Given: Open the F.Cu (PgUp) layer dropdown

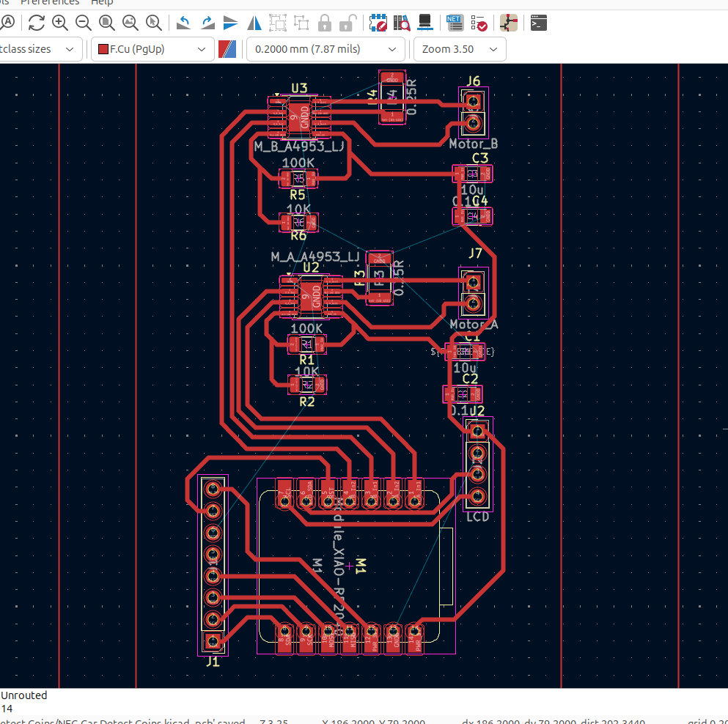Looking at the screenshot, I should pos(152,49).
